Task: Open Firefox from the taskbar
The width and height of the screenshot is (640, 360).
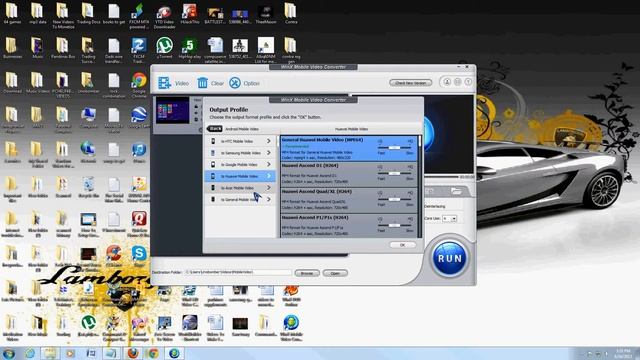Action: (x=133, y=353)
